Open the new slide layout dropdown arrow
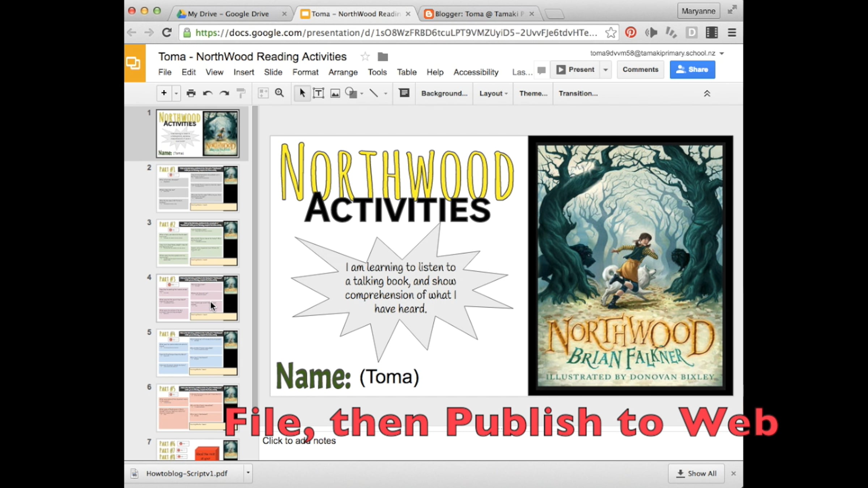The width and height of the screenshot is (868, 488). [176, 93]
